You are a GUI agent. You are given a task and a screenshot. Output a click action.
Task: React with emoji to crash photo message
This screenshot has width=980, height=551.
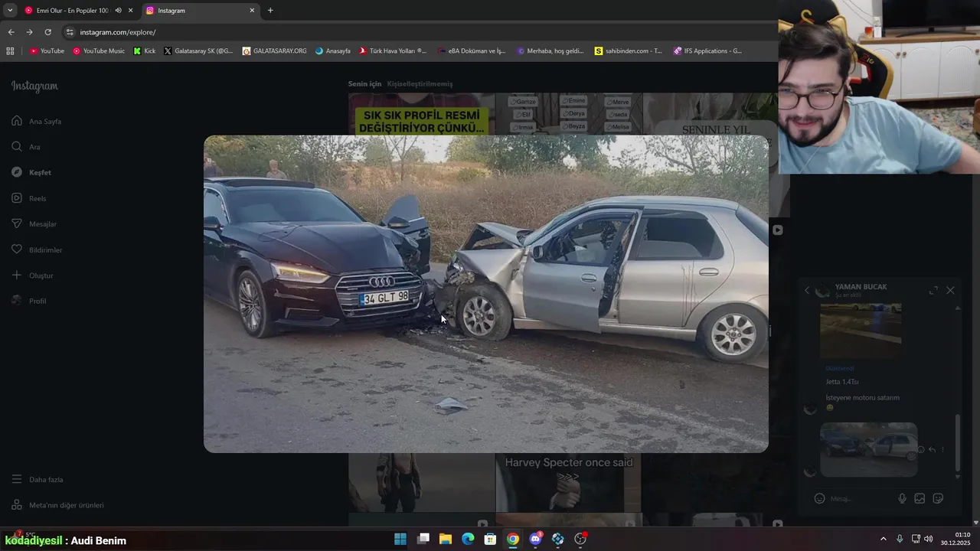point(922,450)
